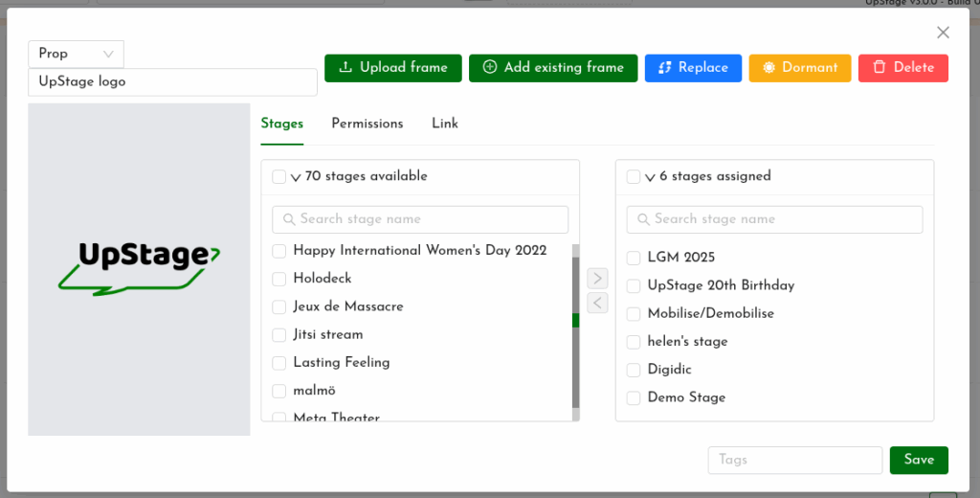Screen dimensions: 980x498
Task: Click the blue Replace button
Action: click(x=693, y=68)
